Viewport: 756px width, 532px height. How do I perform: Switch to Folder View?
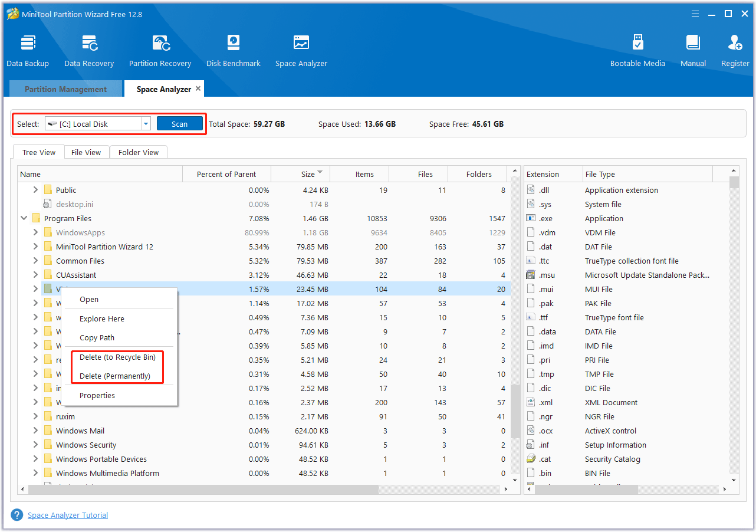coord(138,152)
